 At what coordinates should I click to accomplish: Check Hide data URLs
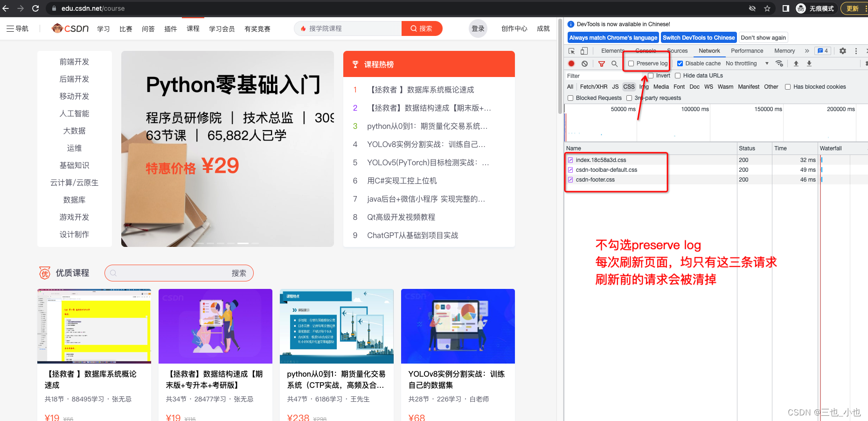(x=678, y=76)
